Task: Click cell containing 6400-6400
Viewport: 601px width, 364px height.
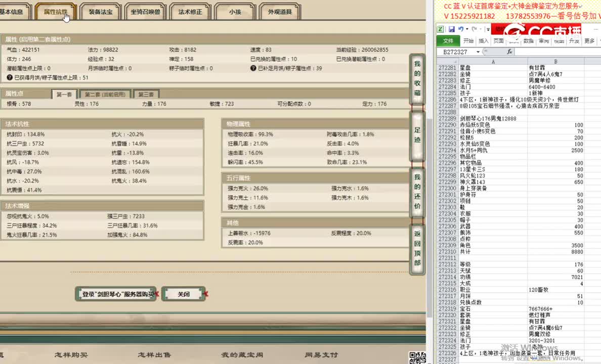Action: click(x=556, y=87)
